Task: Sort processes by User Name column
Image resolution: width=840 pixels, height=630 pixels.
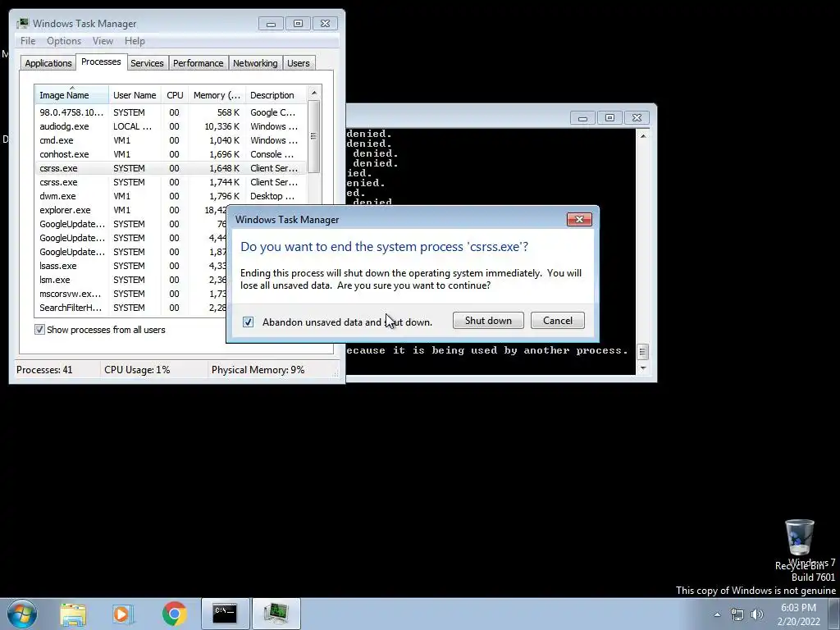Action: (x=135, y=95)
